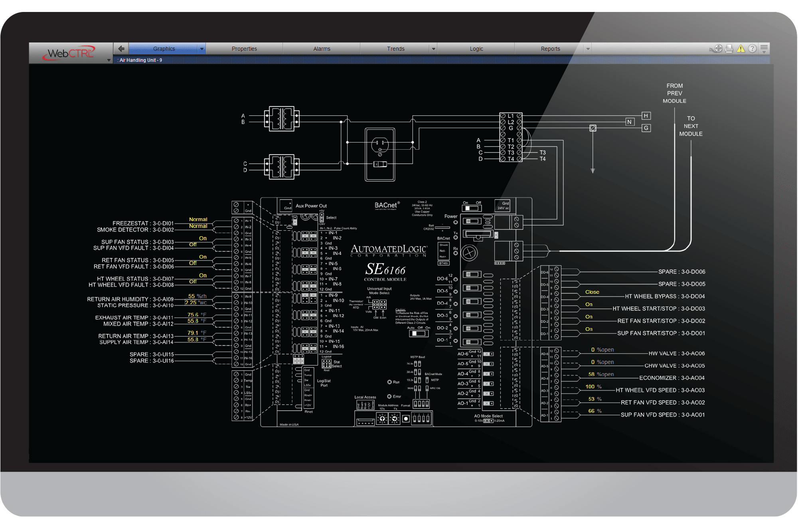Click the power outlet symbol

tap(380, 154)
